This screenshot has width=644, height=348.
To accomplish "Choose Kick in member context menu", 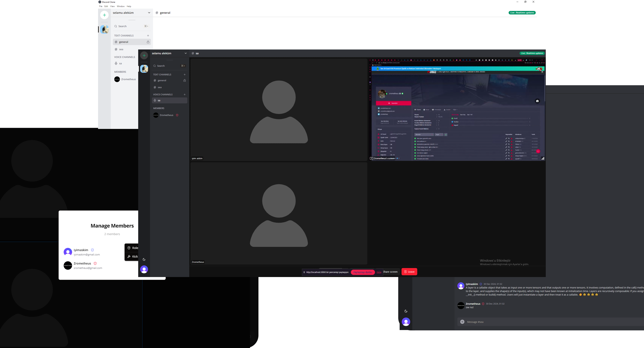I will pyautogui.click(x=132, y=256).
